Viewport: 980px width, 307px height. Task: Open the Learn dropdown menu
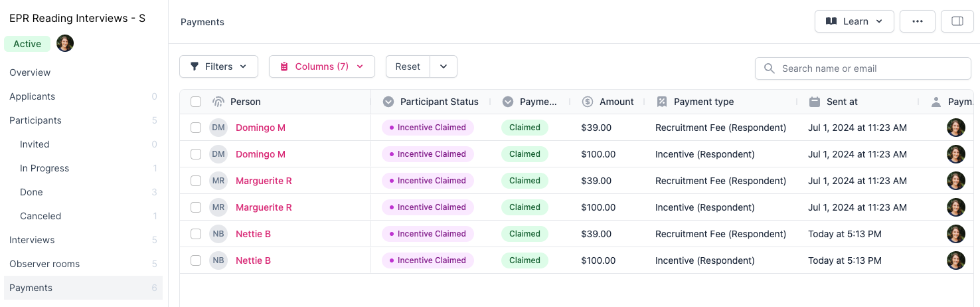[854, 21]
